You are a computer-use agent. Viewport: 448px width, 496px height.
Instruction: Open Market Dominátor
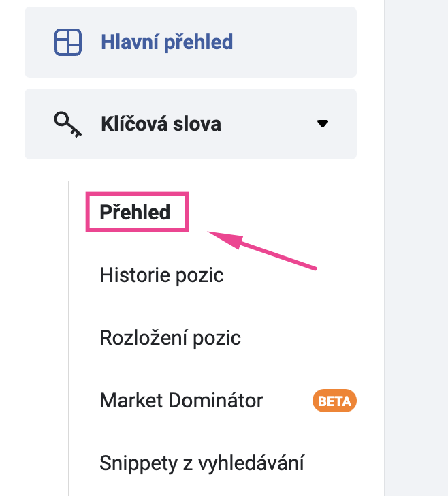pos(181,401)
